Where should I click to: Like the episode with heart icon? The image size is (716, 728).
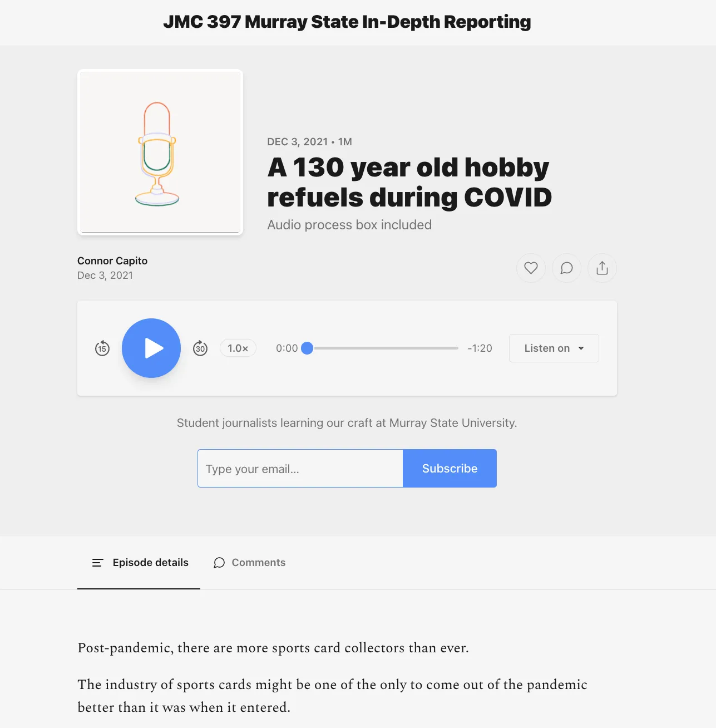pyautogui.click(x=531, y=268)
